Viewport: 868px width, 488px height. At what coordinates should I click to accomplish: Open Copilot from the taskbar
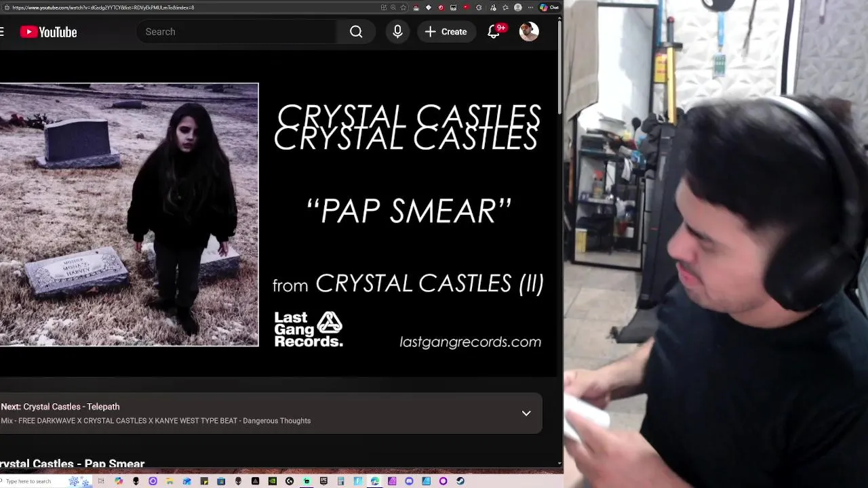click(x=119, y=481)
